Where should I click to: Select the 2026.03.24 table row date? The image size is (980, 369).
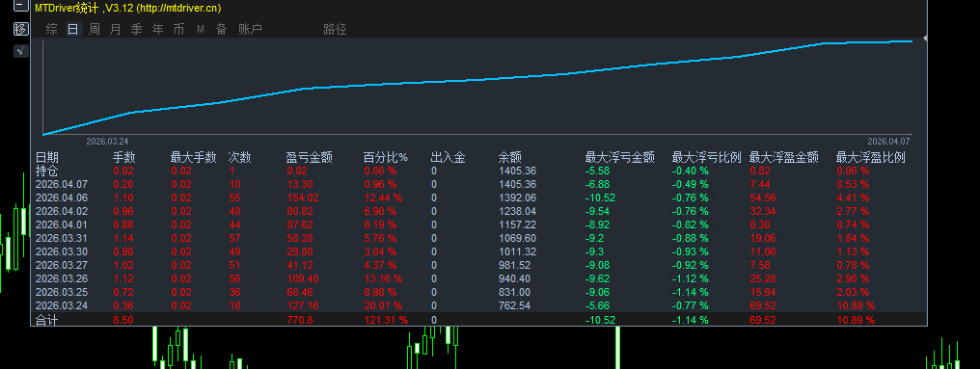[62, 305]
